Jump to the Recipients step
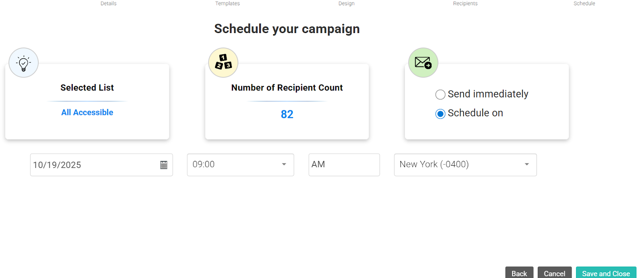This screenshot has height=278, width=644. 465,4
